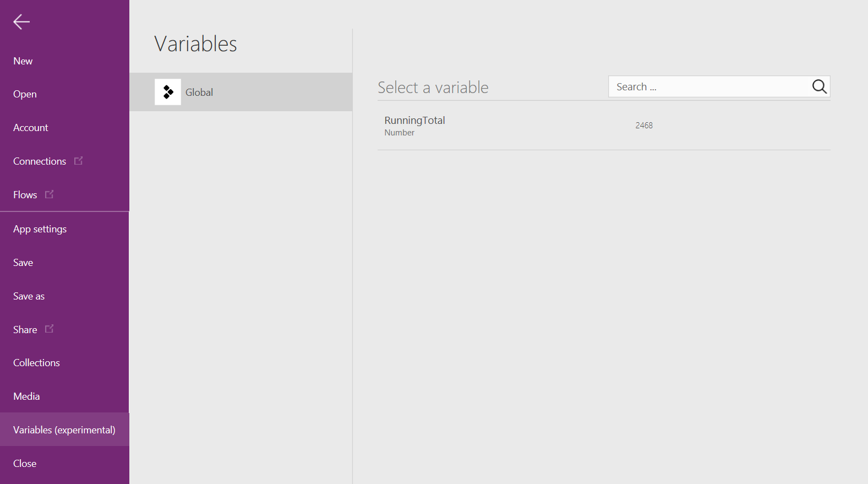Open App settings
Screen dimensions: 868x484
[x=40, y=229]
